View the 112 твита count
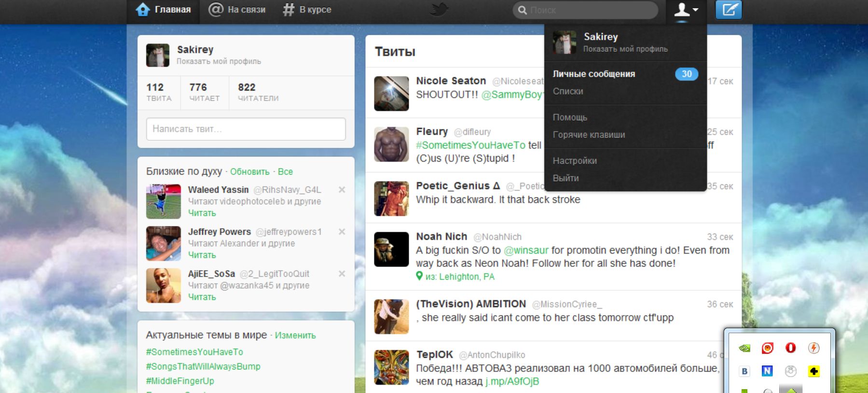This screenshot has width=868, height=393. click(x=159, y=92)
